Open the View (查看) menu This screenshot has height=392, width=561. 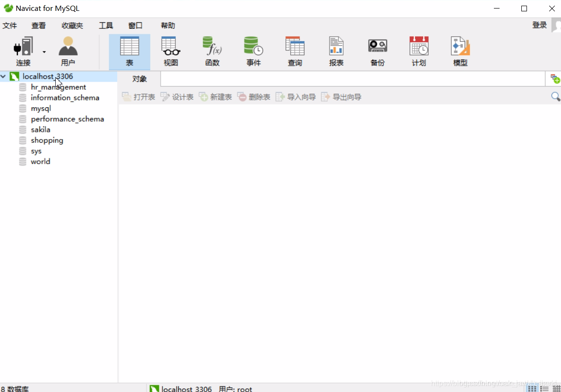click(x=39, y=26)
